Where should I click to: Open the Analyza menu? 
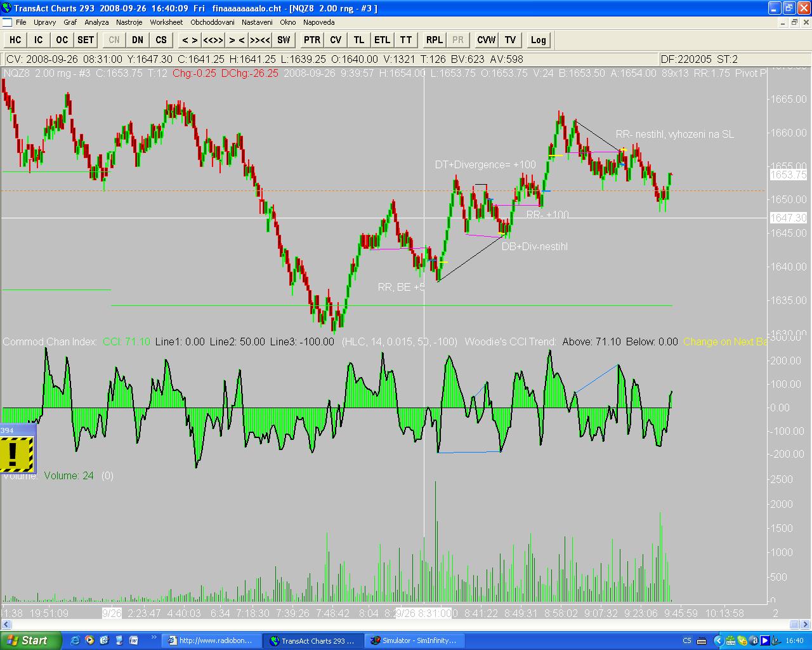[x=96, y=22]
